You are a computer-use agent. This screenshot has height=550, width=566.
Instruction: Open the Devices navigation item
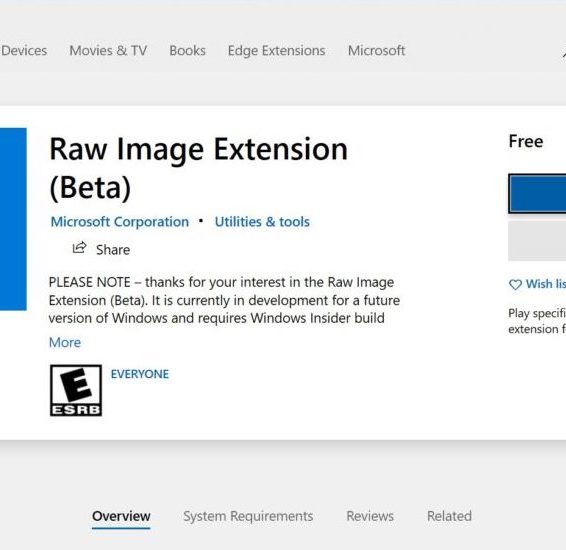pyautogui.click(x=24, y=51)
